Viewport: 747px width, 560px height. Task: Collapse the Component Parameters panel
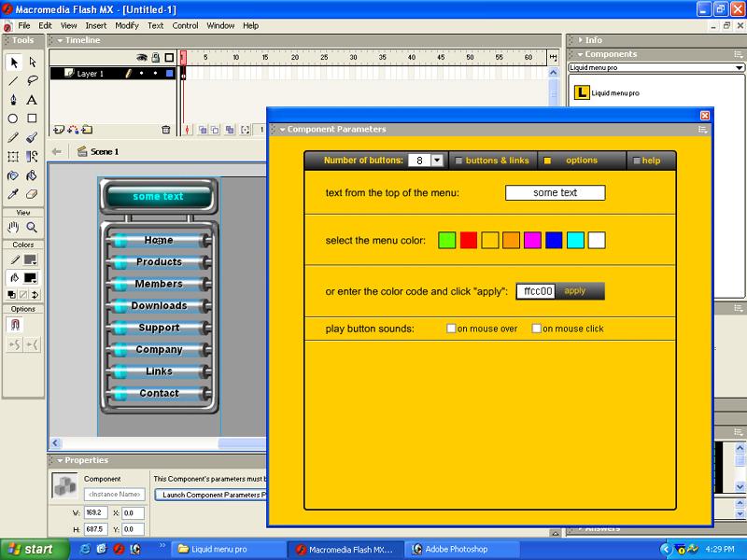click(283, 129)
